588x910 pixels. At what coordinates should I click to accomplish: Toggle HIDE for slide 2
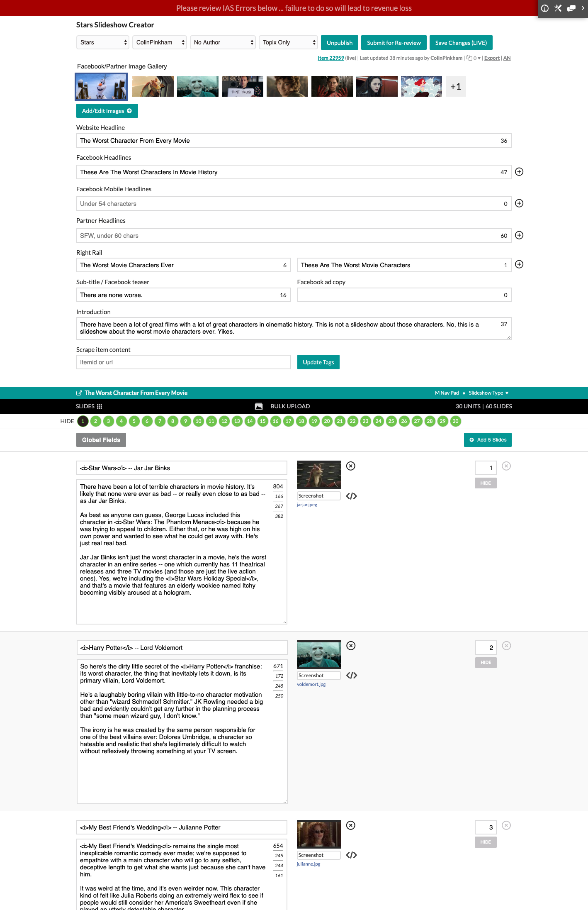click(486, 662)
